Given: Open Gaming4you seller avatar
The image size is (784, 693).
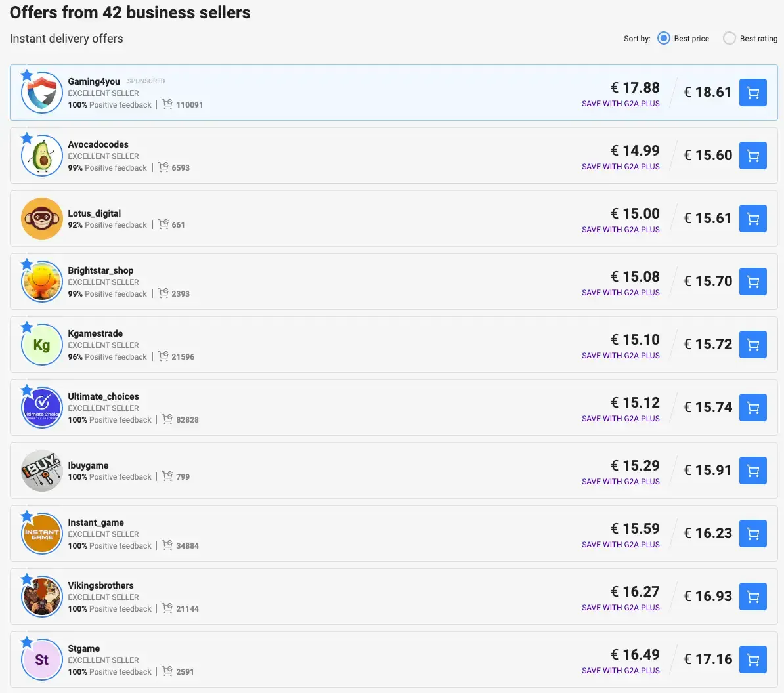Looking at the screenshot, I should tap(41, 93).
